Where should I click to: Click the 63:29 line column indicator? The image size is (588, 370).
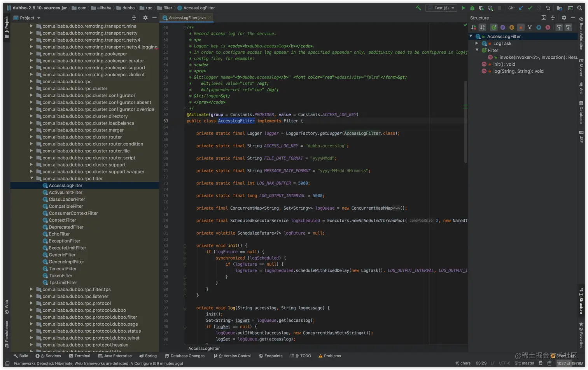click(x=481, y=363)
